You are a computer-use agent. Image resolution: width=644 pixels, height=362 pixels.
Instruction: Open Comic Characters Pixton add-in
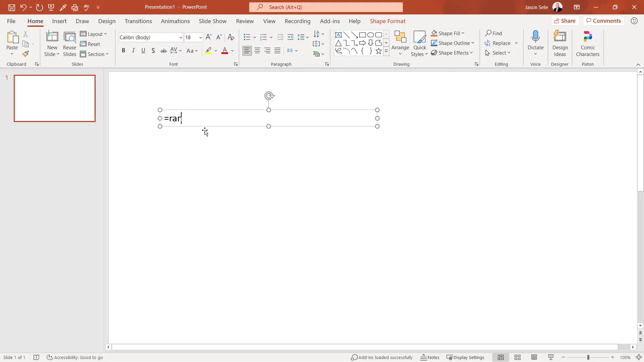(588, 44)
